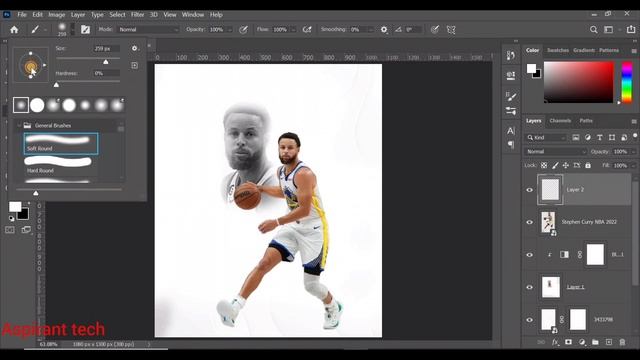Open the Paragraph panel icon
This screenshot has height=360, width=640.
(x=511, y=144)
